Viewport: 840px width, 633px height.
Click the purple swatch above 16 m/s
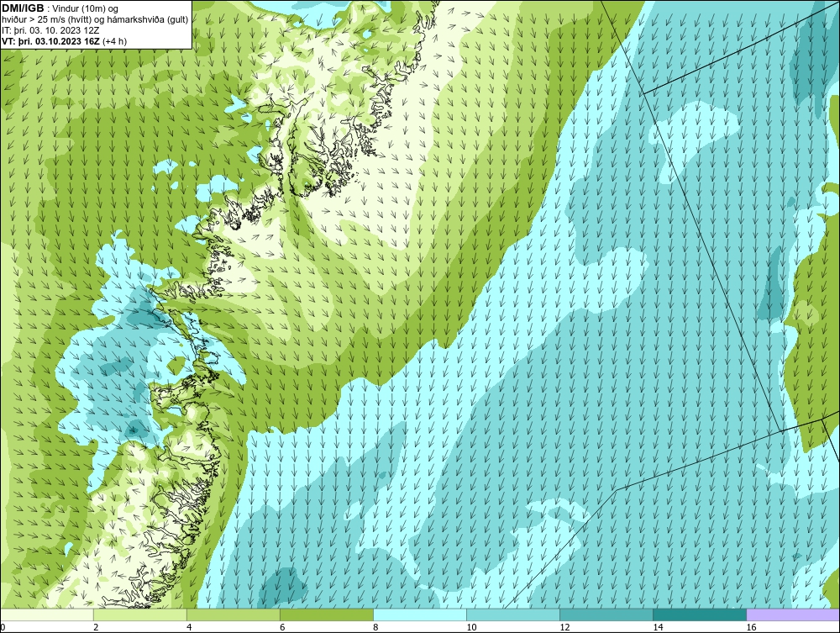coord(794,615)
